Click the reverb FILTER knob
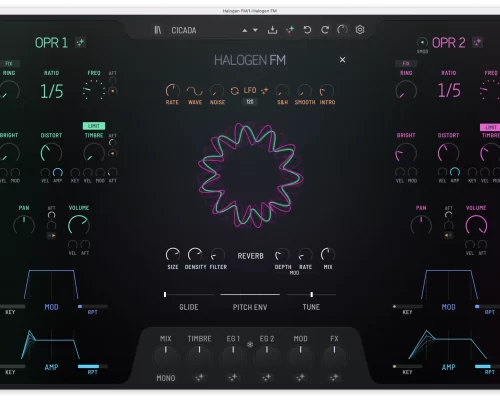This screenshot has width=500, height=400. 217,255
